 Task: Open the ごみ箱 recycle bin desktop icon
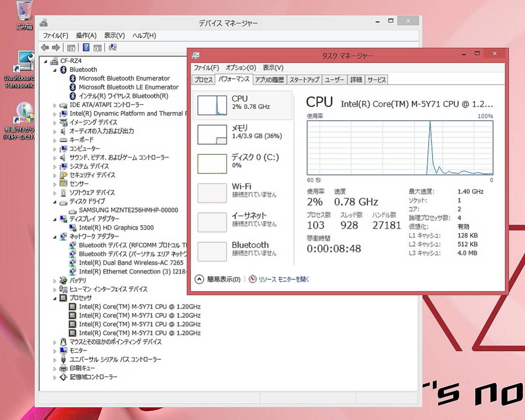[24, 15]
